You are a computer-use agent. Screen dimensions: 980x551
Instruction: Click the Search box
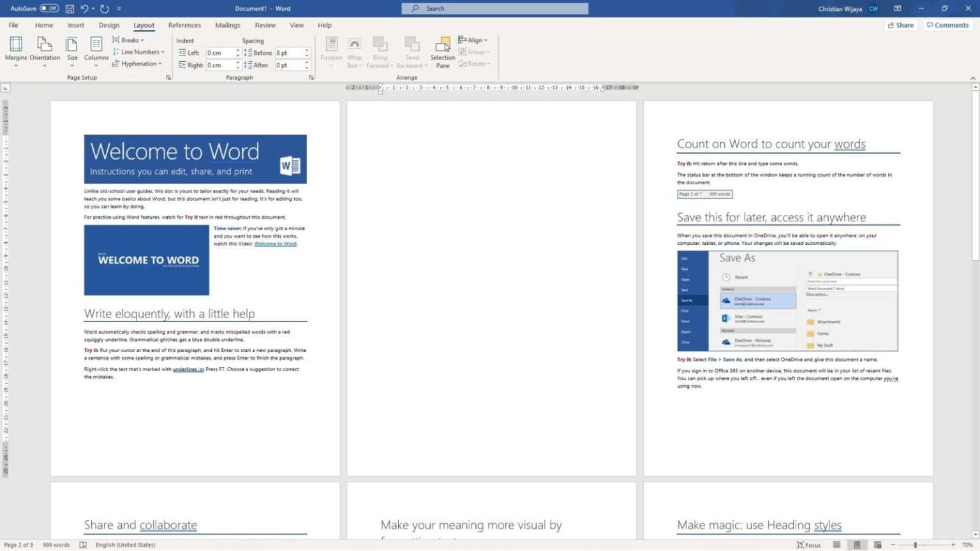[x=494, y=8]
